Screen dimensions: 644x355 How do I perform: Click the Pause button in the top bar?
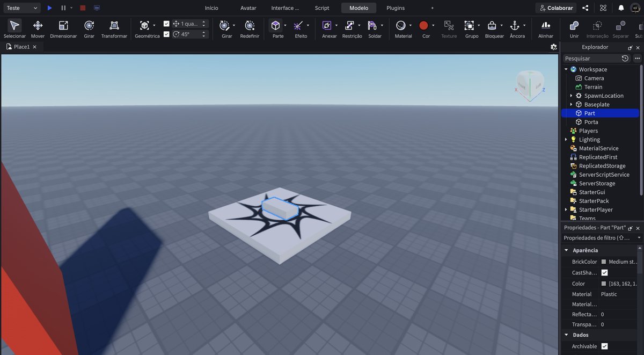pyautogui.click(x=63, y=8)
